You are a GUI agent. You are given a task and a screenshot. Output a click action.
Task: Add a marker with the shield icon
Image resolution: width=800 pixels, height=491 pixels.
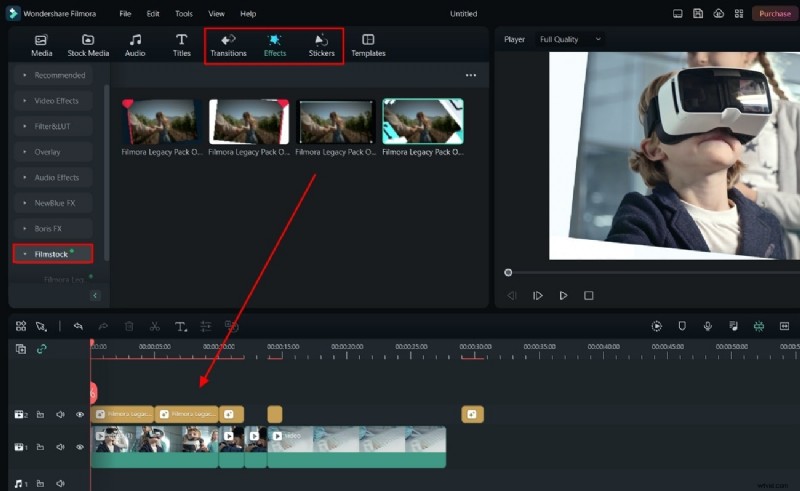click(682, 326)
